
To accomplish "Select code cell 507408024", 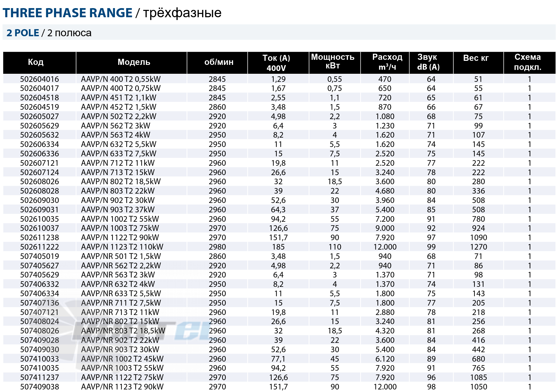I will [40, 322].
